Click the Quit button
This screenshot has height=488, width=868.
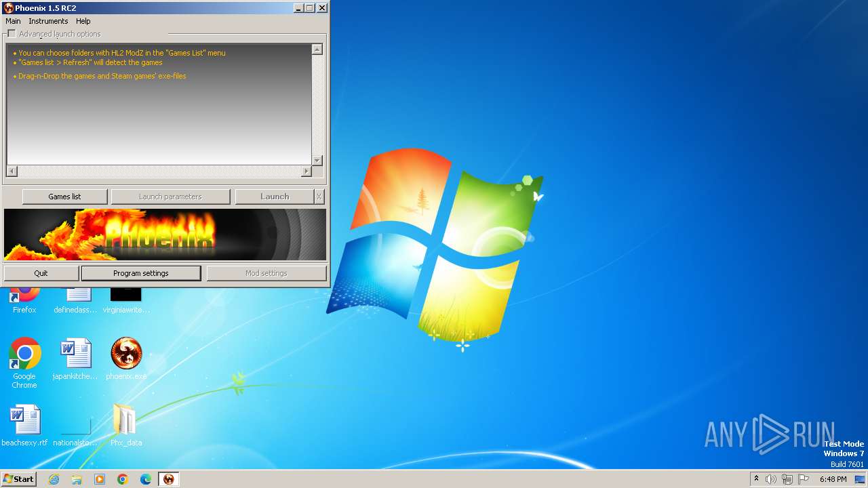pos(41,273)
